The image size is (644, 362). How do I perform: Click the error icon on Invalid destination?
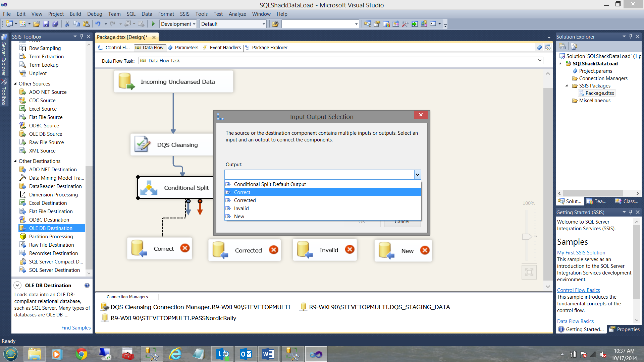tap(350, 249)
